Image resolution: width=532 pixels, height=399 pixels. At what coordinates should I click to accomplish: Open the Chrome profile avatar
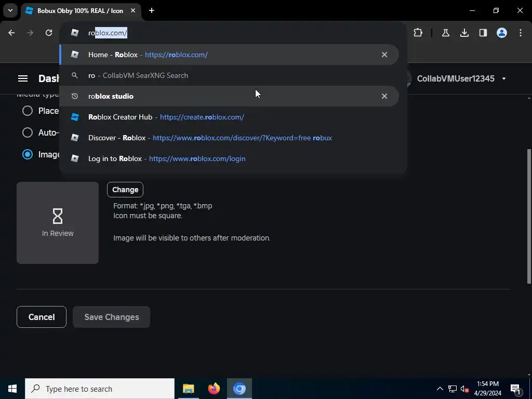pos(501,33)
